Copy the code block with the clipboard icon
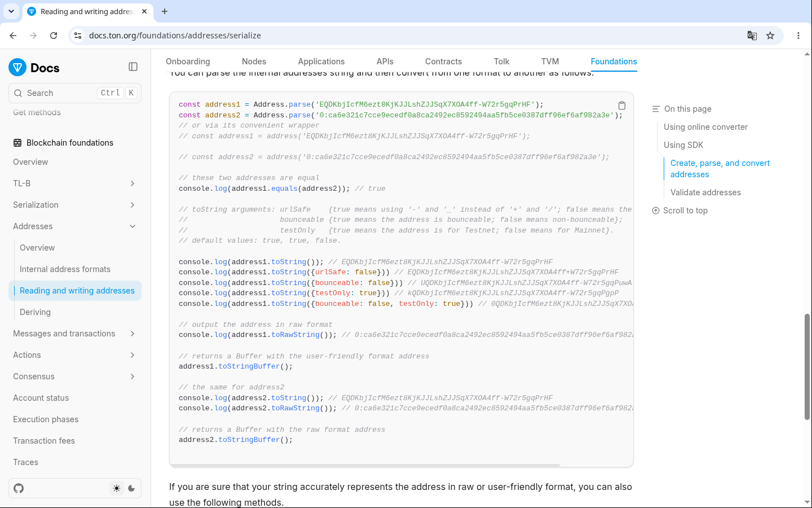The image size is (812, 508). (621, 106)
